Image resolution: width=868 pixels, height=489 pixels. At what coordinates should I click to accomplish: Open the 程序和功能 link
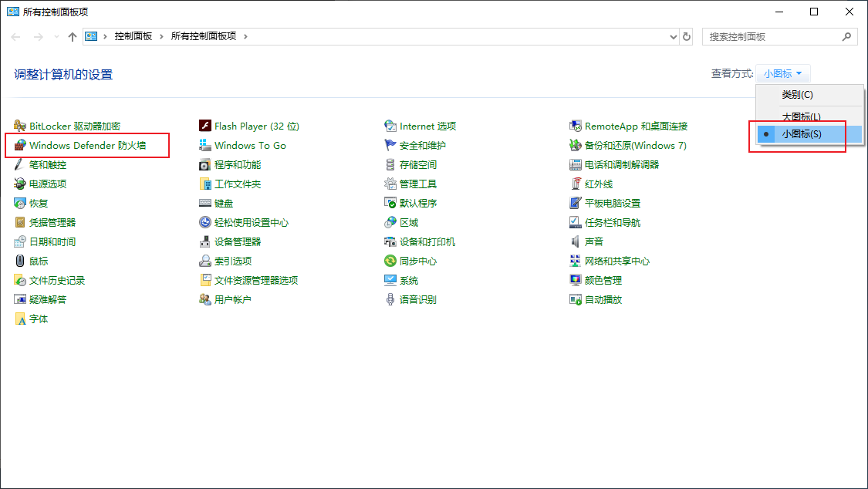pos(238,165)
